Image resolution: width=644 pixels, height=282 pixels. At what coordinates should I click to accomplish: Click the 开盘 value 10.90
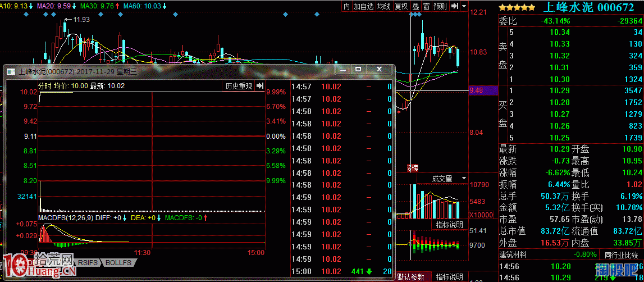632,149
